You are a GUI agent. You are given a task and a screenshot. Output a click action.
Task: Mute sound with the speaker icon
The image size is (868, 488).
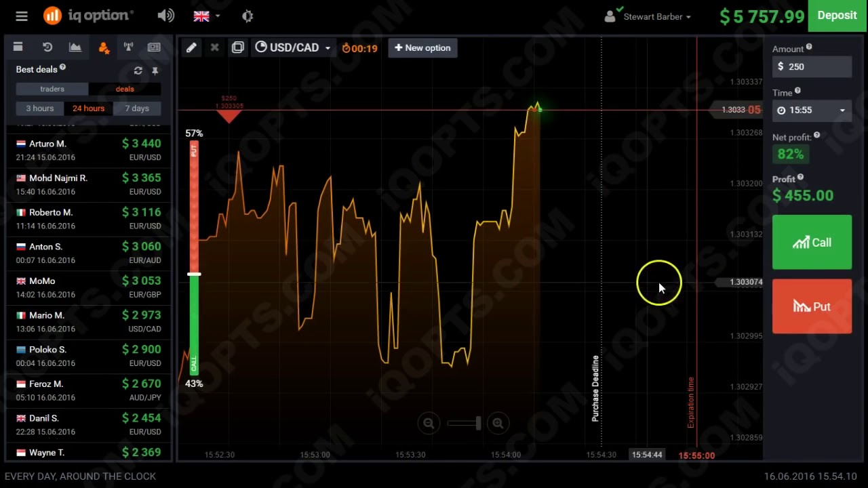(x=165, y=16)
